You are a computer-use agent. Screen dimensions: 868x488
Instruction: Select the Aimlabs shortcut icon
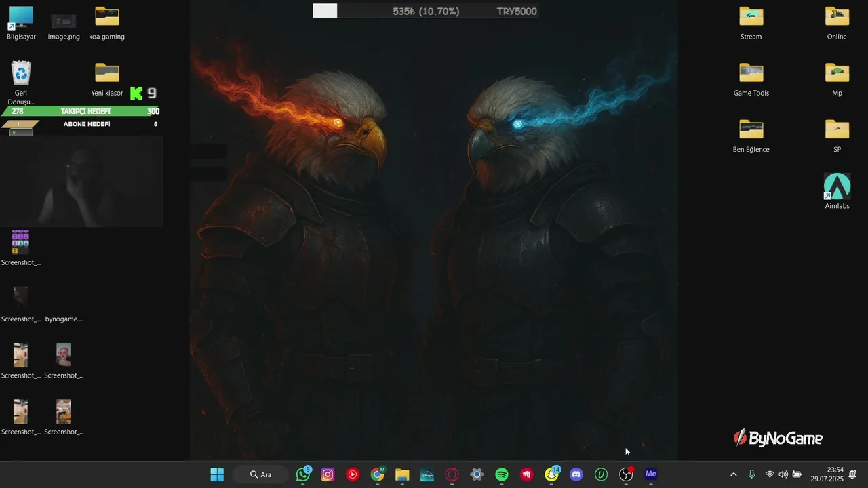[x=837, y=192]
